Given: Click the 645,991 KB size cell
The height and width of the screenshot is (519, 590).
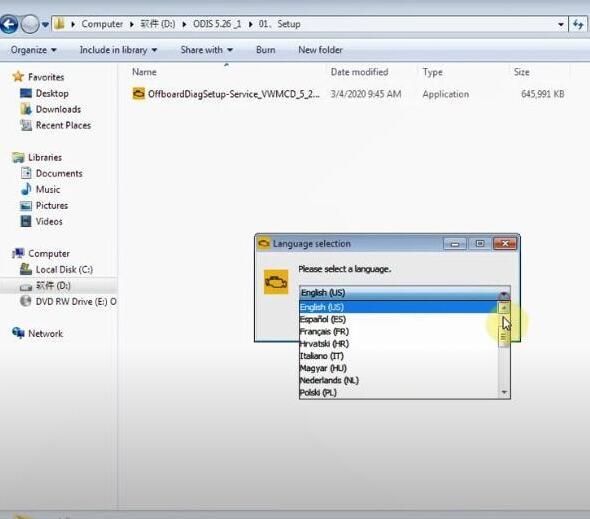Looking at the screenshot, I should (x=542, y=94).
